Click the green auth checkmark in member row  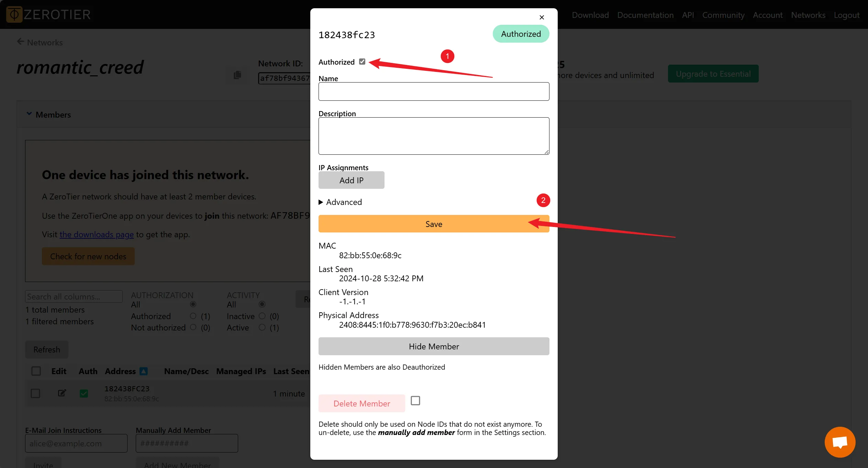click(x=84, y=393)
